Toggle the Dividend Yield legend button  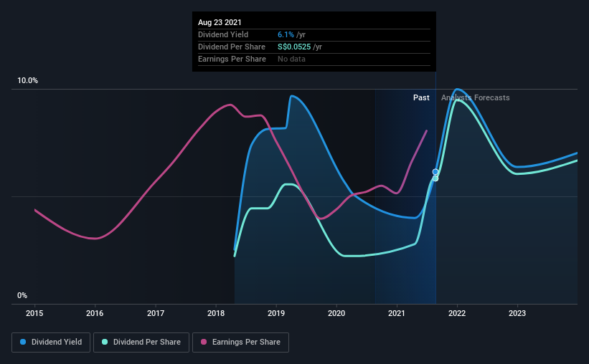51,343
